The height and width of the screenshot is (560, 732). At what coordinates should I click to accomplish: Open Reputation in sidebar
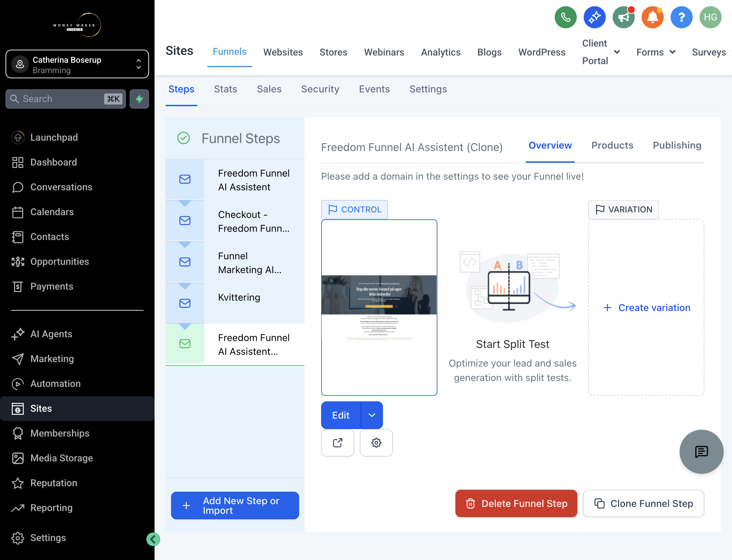77,483
